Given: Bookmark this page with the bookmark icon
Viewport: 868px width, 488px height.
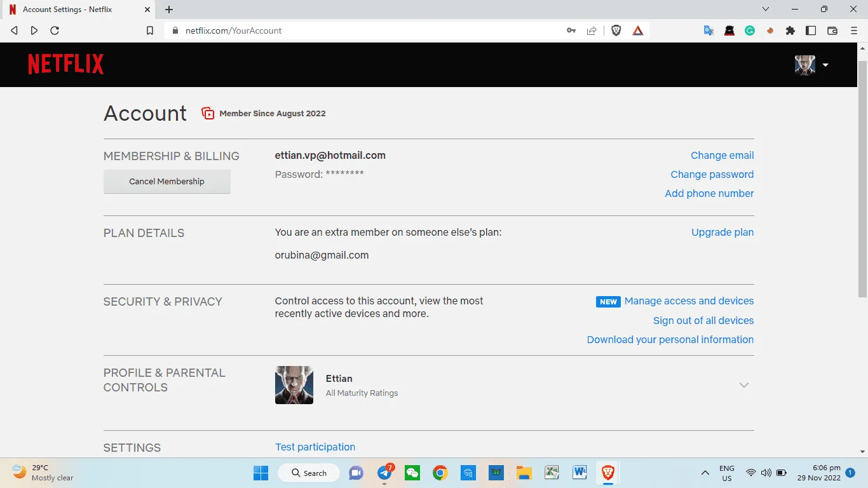Looking at the screenshot, I should pos(150,30).
